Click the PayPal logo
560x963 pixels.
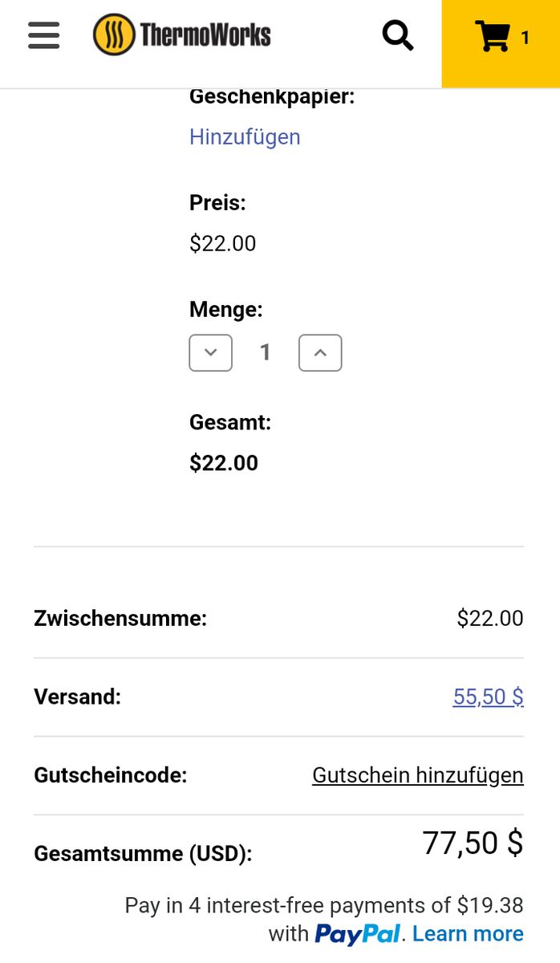357,934
